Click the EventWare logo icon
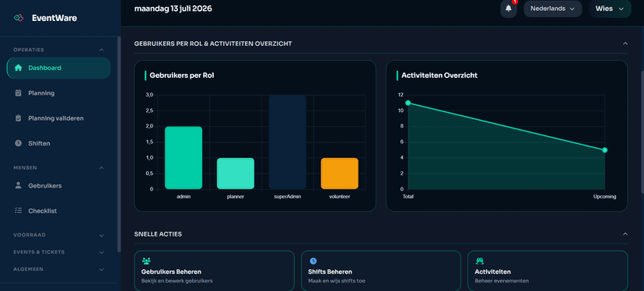The image size is (644, 291). point(19,18)
